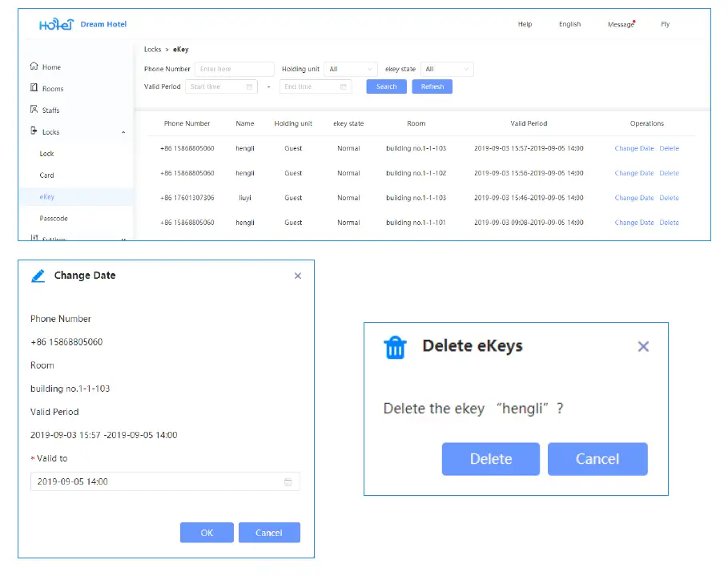Select Card in Locks submenu

click(x=47, y=175)
